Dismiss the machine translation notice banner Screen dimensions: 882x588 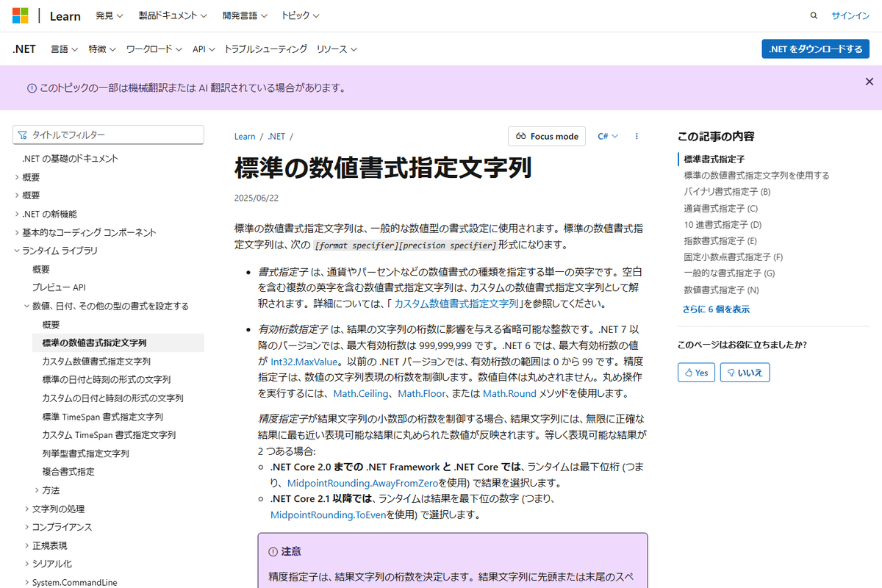870,82
